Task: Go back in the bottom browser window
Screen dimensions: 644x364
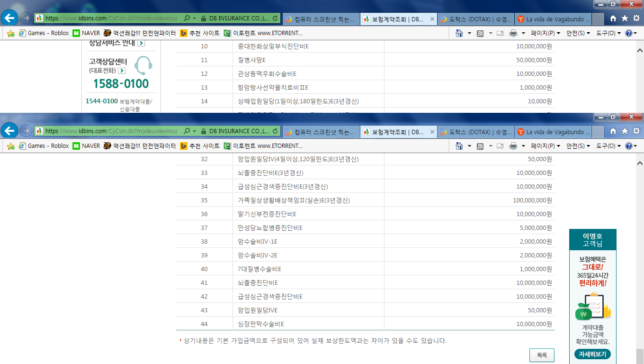Action: tap(10, 131)
